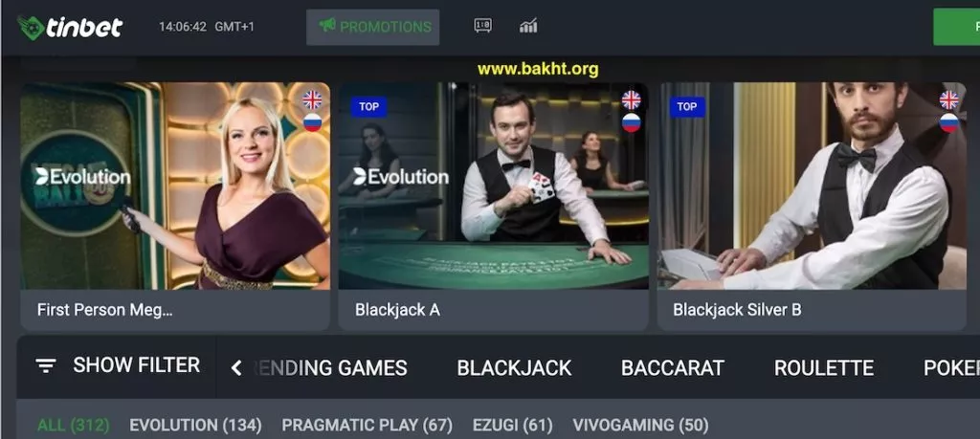Click Russian flag on Blackjack A card

pos(632,122)
